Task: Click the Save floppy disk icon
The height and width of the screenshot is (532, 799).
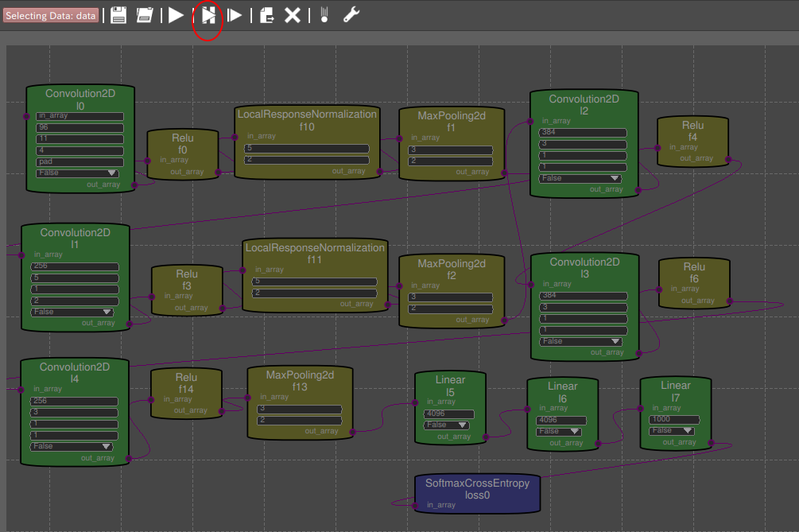Action: 118,15
